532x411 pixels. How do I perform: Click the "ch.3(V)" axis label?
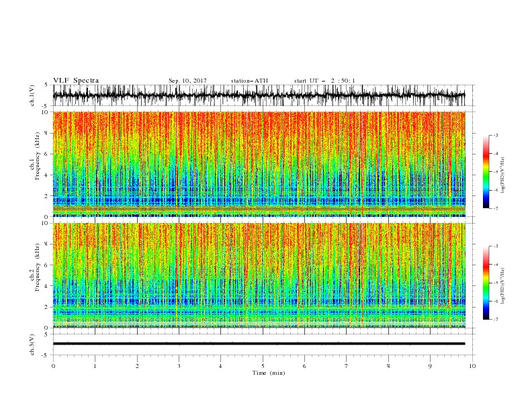pos(32,345)
